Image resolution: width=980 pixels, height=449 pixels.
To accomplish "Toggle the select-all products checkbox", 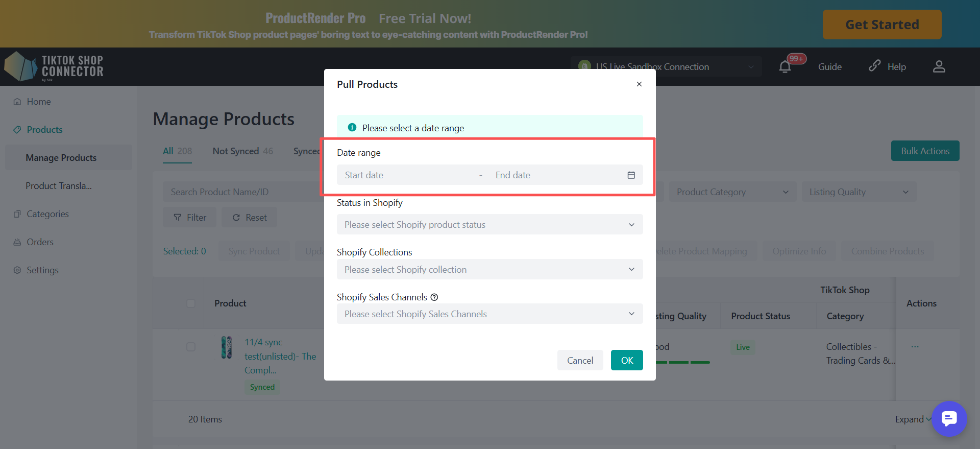I will click(191, 303).
